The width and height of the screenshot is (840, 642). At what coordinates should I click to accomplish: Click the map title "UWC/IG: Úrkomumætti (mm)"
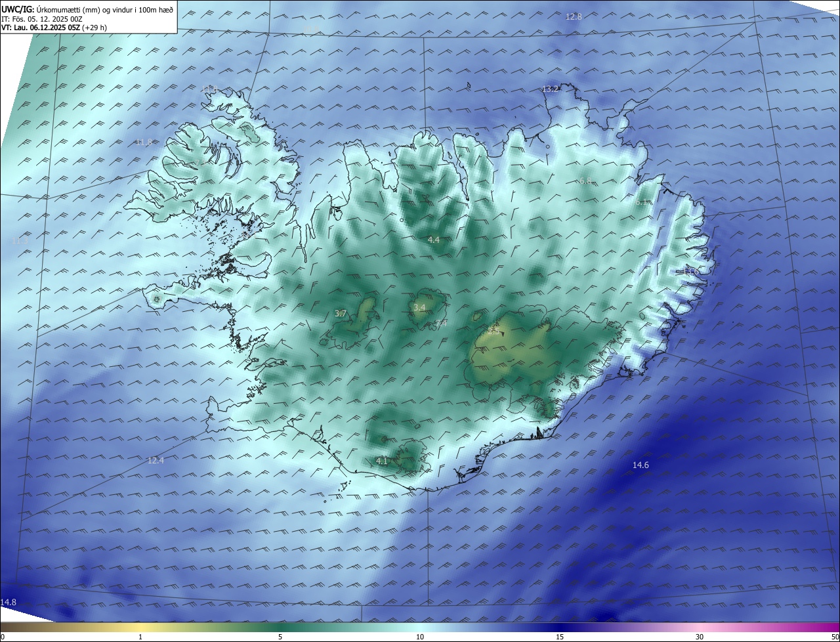(x=49, y=9)
